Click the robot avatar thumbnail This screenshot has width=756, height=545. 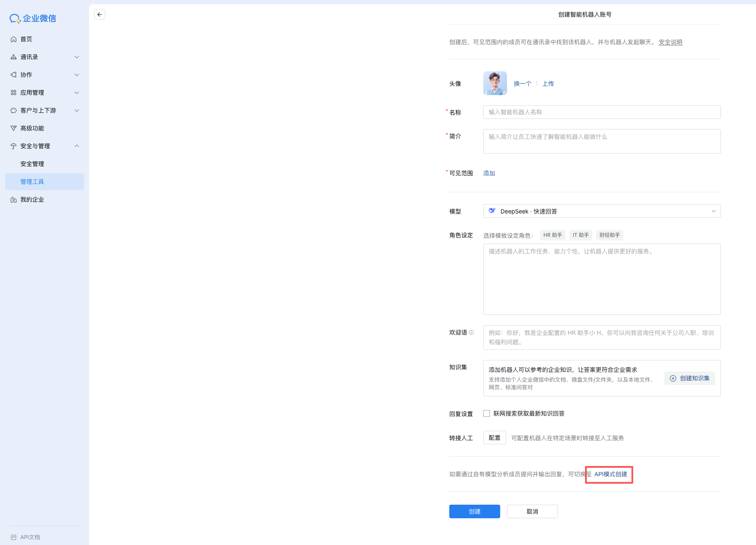point(495,83)
